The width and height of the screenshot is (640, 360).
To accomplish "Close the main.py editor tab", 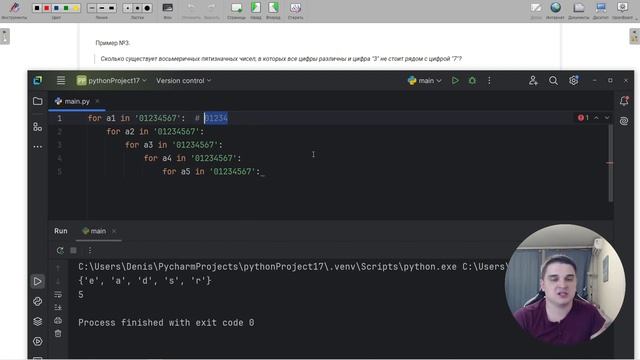I will click(97, 101).
